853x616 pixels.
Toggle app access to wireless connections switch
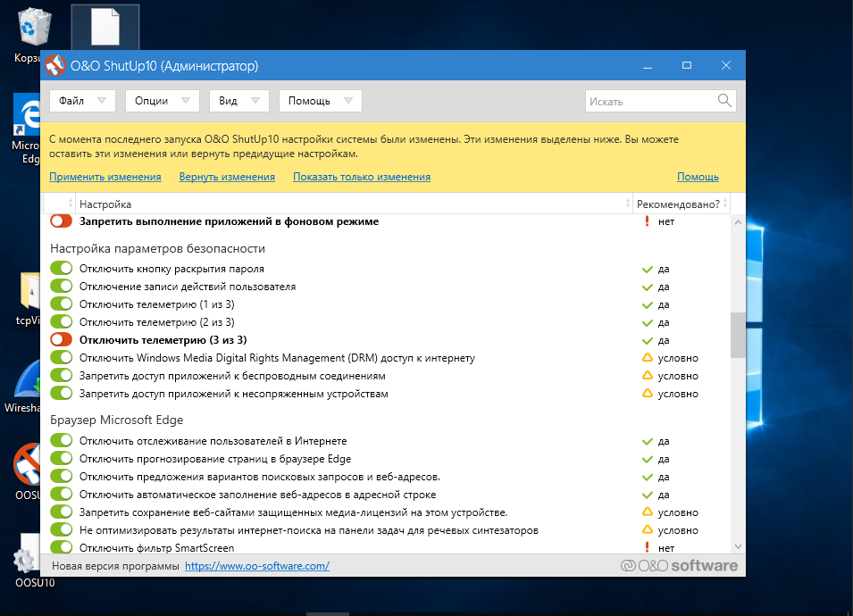click(61, 375)
